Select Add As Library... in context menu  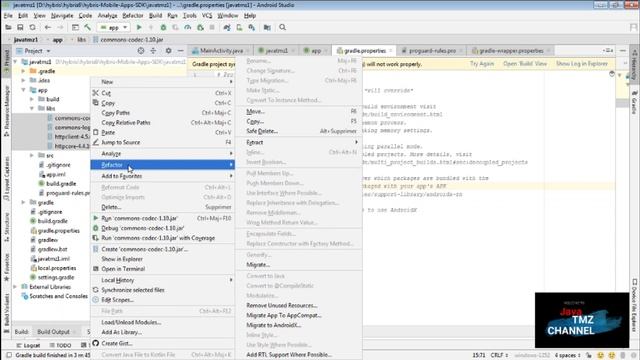[162, 332]
